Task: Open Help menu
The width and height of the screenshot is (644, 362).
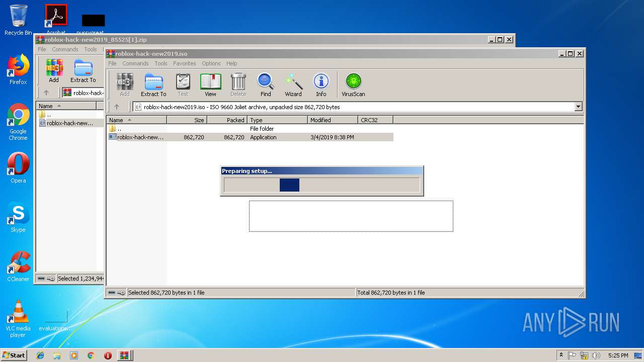Action: pyautogui.click(x=231, y=63)
